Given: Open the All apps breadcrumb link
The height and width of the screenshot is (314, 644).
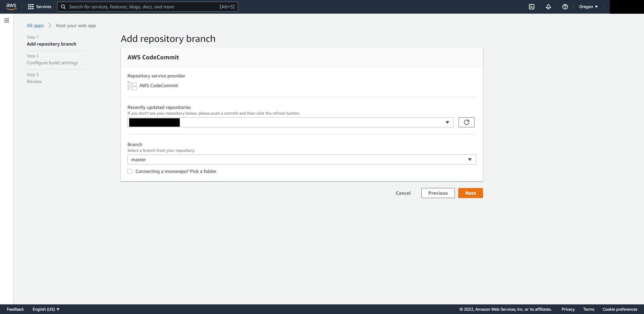Looking at the screenshot, I should 35,25.
